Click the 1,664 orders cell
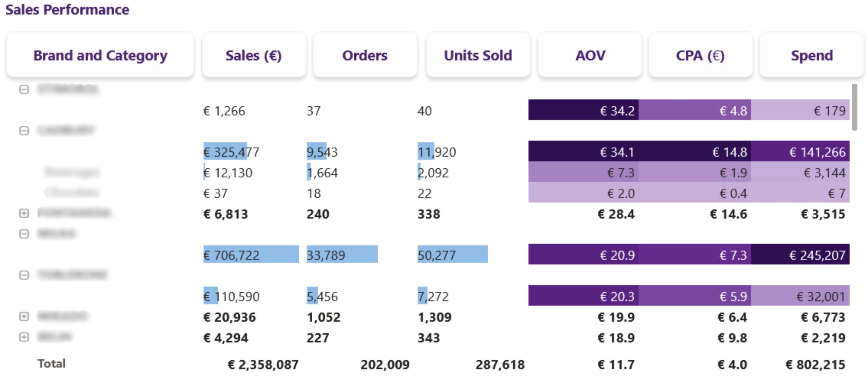This screenshot has height=376, width=868. 322,173
